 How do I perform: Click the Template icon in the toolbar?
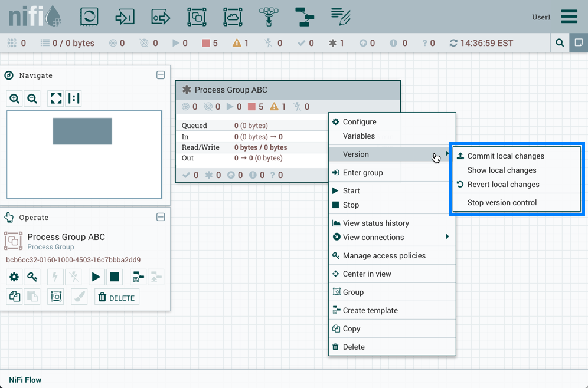(305, 17)
